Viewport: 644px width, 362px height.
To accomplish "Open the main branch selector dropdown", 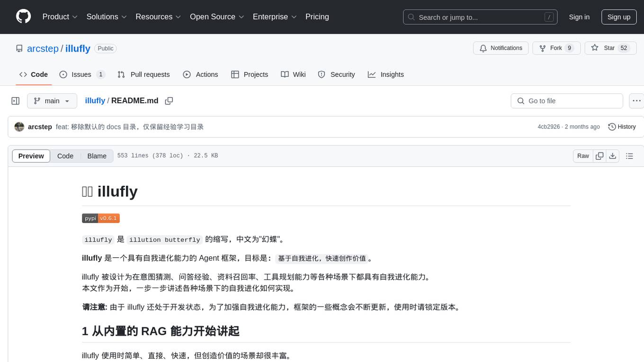I will point(52,101).
